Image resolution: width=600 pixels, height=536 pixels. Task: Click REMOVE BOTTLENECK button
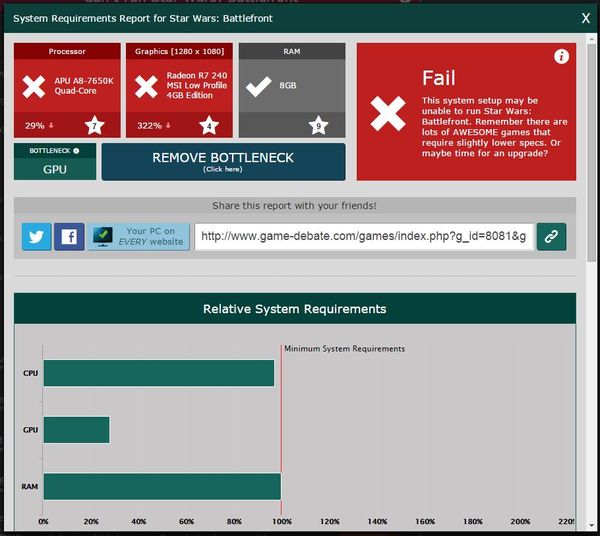[223, 162]
